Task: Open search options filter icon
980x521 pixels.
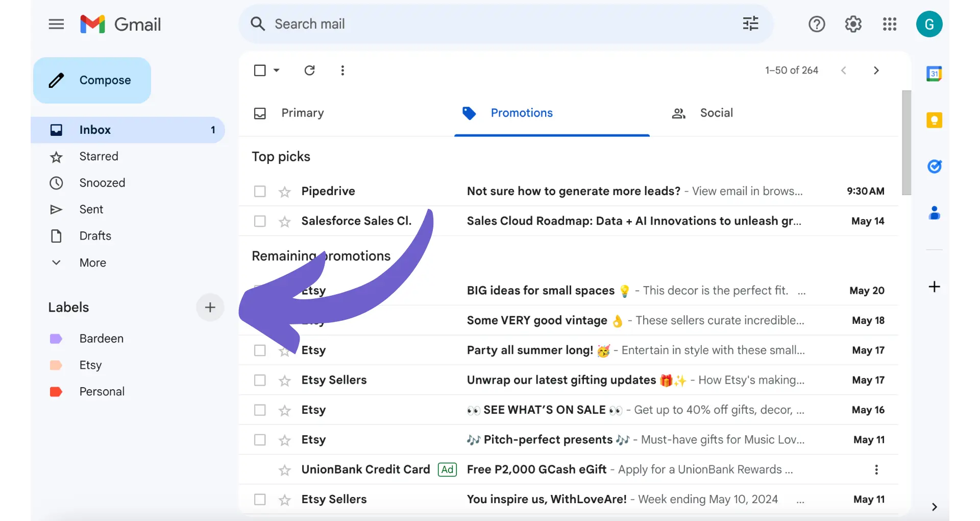Action: click(750, 23)
